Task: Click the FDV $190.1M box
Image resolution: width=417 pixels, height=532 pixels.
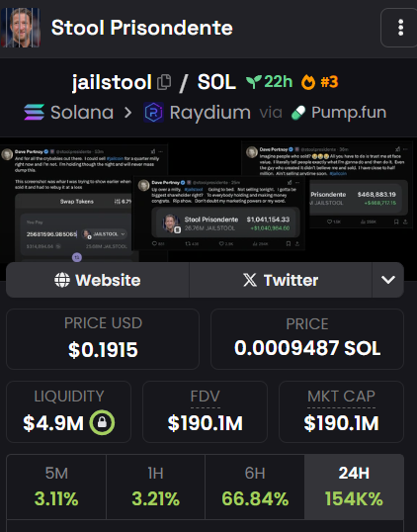Action: 206,411
